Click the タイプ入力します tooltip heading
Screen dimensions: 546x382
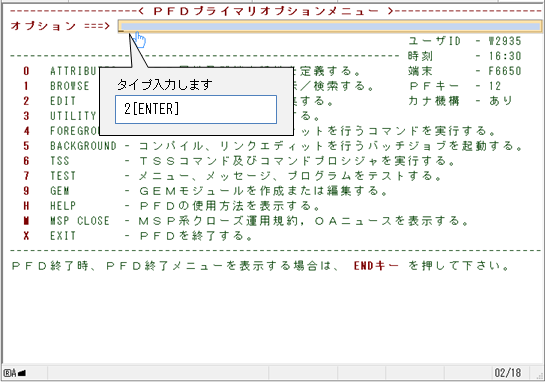click(x=164, y=85)
